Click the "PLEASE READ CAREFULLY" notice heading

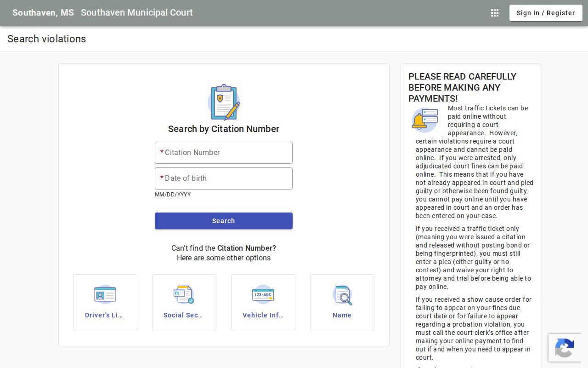[x=463, y=87]
